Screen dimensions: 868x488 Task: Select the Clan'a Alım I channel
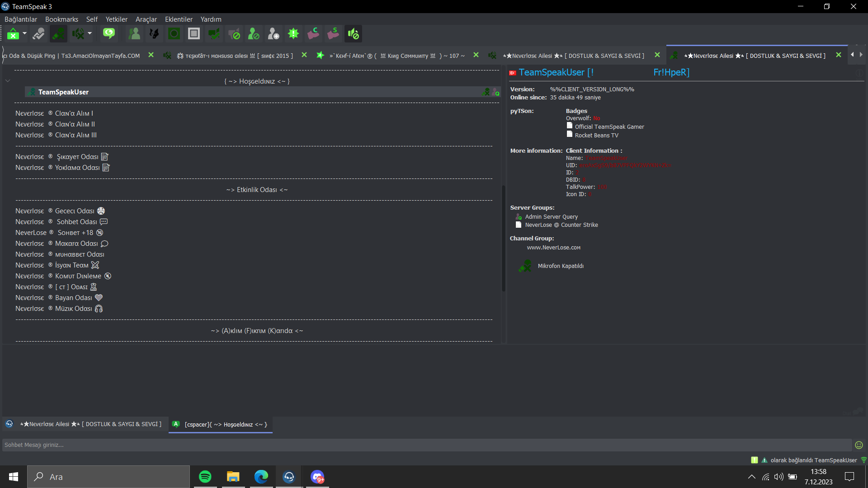[x=54, y=113]
